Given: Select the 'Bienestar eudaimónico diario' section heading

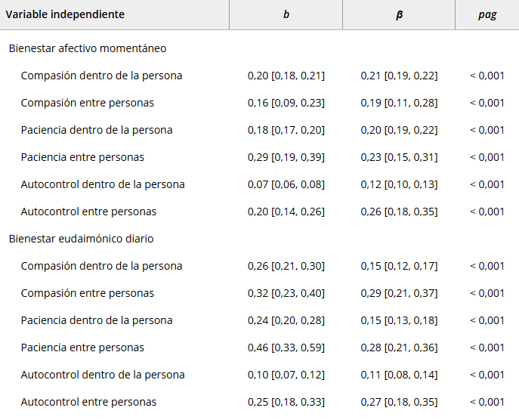Looking at the screenshot, I should pos(81,239).
